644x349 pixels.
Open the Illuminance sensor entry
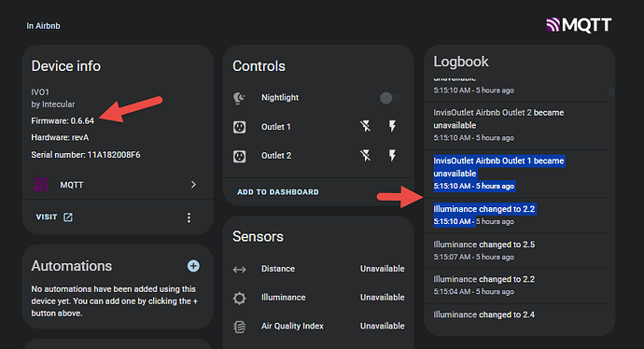pos(318,298)
